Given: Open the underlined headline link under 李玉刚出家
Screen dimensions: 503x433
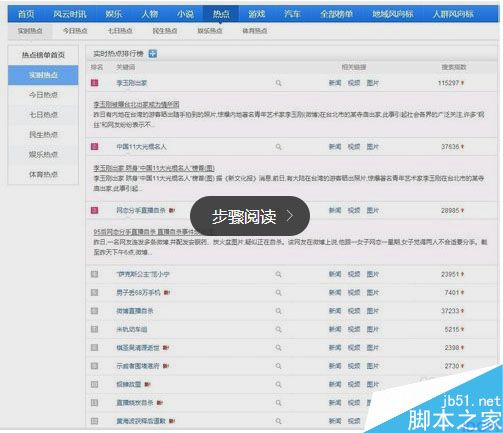Looking at the screenshot, I should point(136,105).
